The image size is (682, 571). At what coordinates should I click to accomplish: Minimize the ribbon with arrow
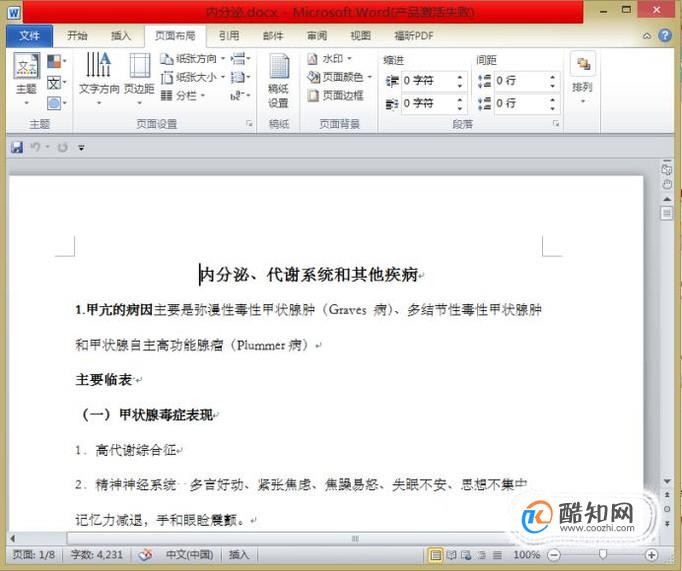tap(647, 36)
